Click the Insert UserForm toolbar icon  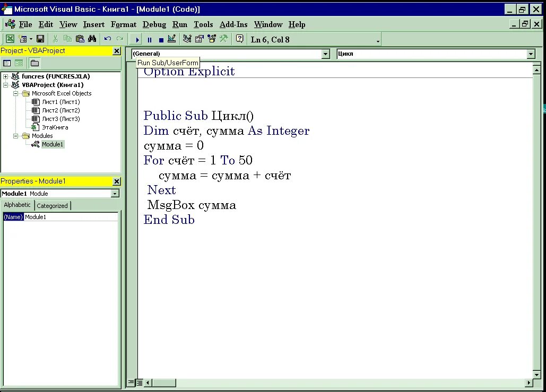23,39
